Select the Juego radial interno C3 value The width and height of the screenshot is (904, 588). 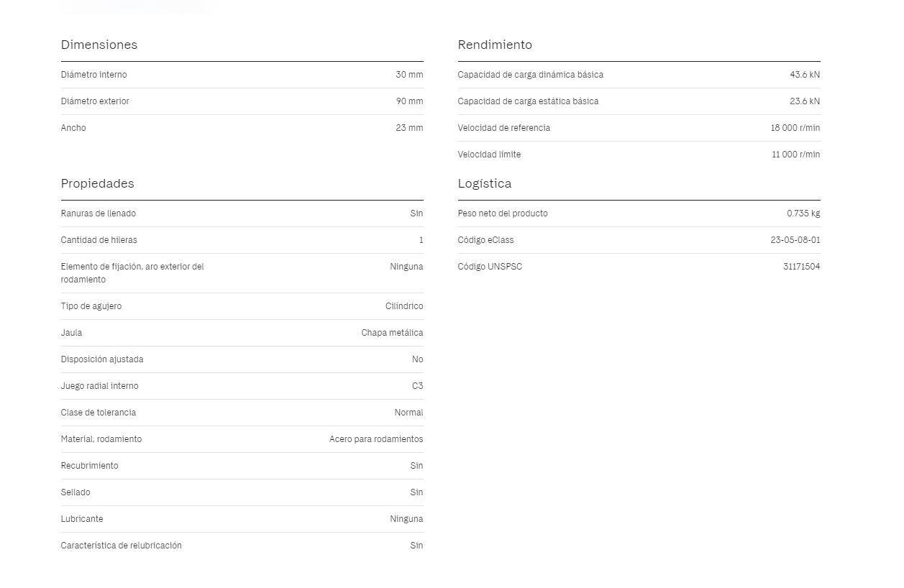417,386
